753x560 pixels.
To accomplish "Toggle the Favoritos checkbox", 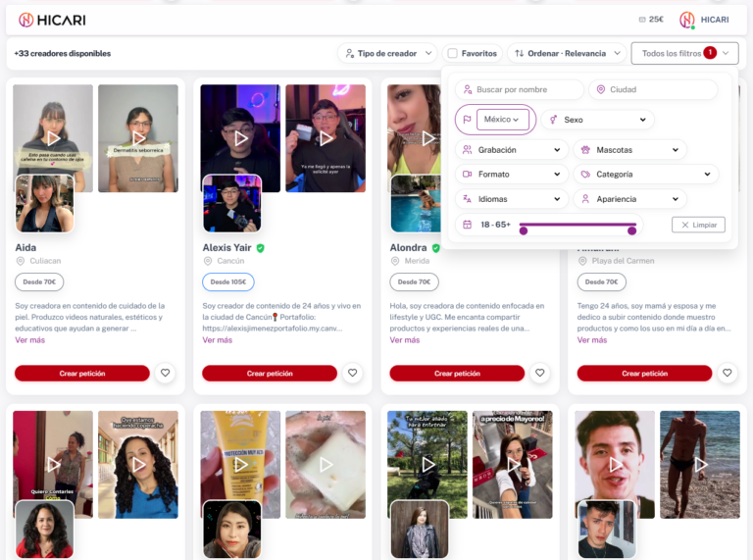I will (452, 53).
